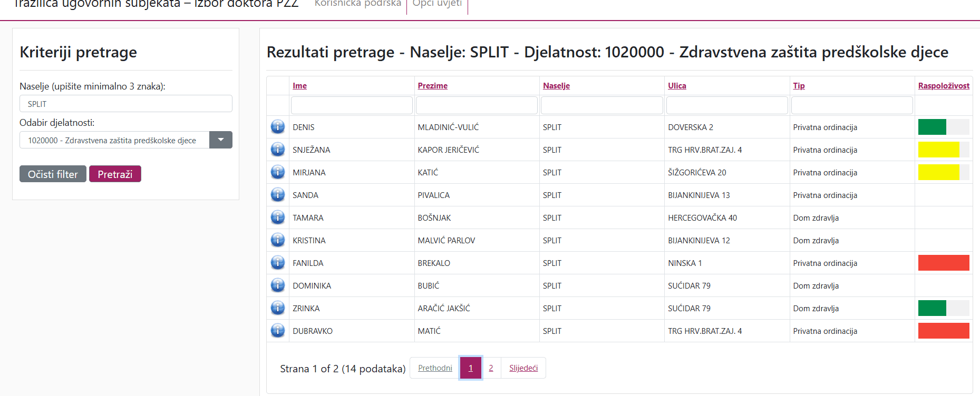Focus the Naselje search input field
Viewport: 980px width, 396px height.
point(126,104)
